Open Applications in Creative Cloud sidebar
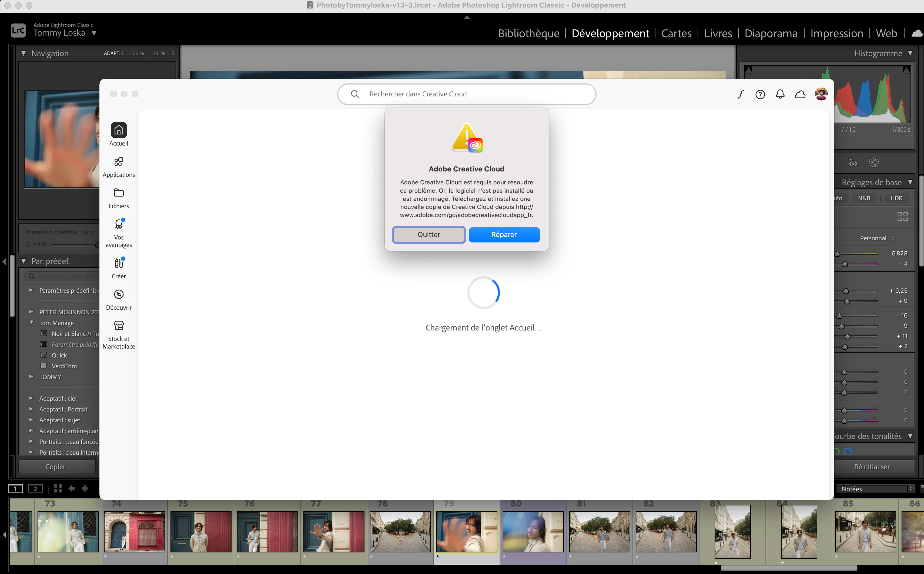Image resolution: width=924 pixels, height=574 pixels. 119,167
